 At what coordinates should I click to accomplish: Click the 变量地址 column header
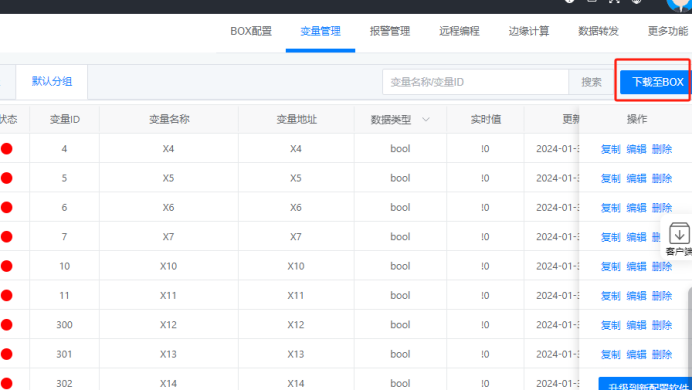pyautogui.click(x=296, y=119)
